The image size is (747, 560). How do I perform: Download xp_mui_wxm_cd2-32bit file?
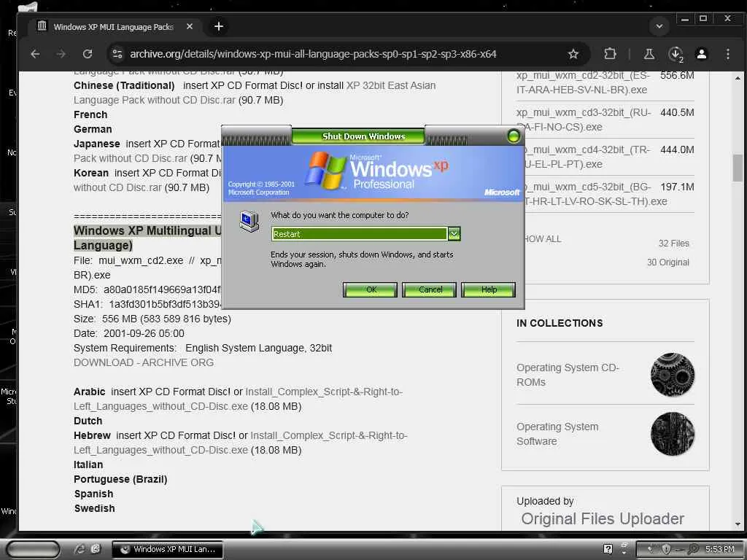click(x=583, y=82)
